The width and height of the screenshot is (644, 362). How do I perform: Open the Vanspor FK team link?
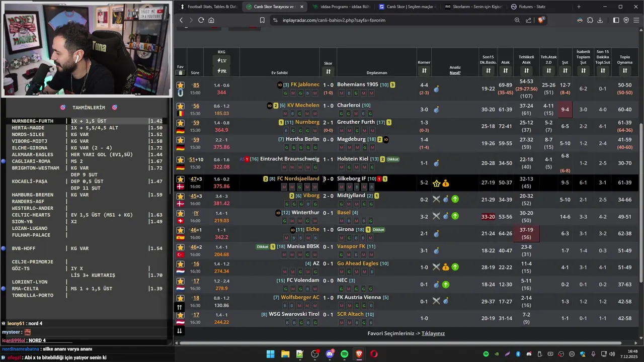(x=351, y=246)
